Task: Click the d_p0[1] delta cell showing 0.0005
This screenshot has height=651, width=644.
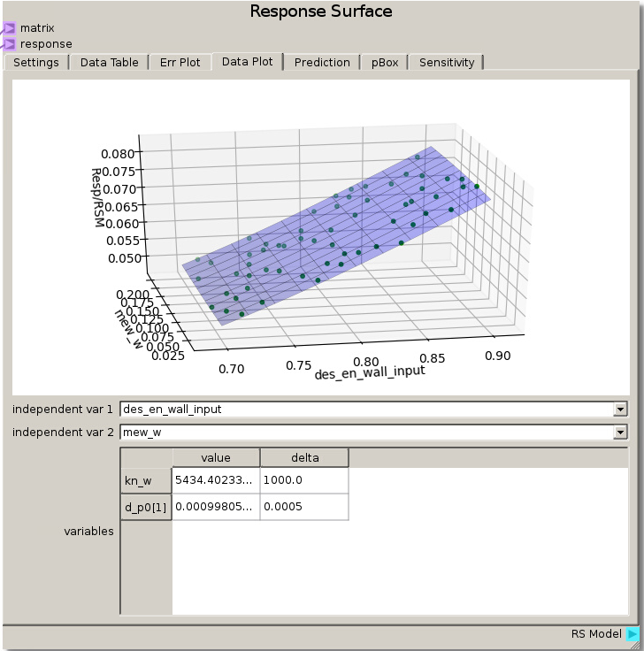Action: coord(304,507)
